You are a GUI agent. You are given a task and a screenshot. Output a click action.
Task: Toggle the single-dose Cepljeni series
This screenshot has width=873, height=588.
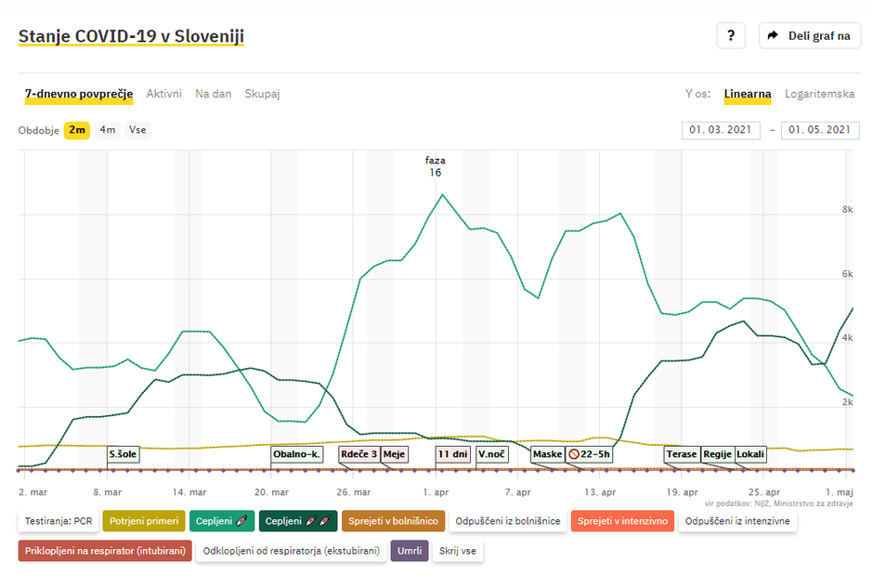coord(220,521)
